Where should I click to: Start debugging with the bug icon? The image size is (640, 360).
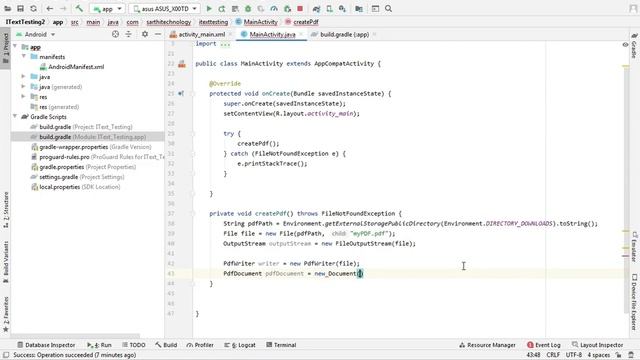248,9
